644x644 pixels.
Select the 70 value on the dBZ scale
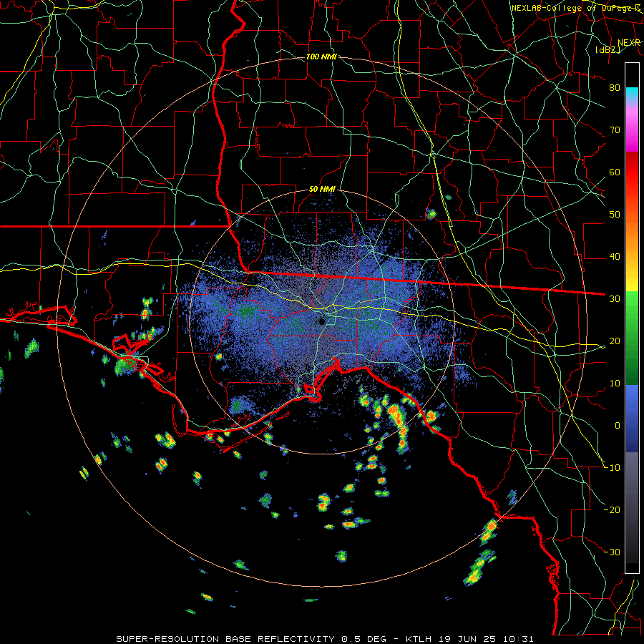pyautogui.click(x=615, y=130)
